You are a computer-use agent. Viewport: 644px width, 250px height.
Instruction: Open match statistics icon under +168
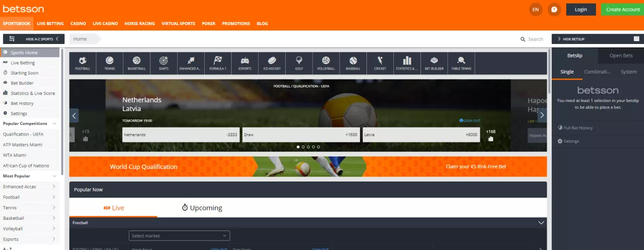click(491, 139)
